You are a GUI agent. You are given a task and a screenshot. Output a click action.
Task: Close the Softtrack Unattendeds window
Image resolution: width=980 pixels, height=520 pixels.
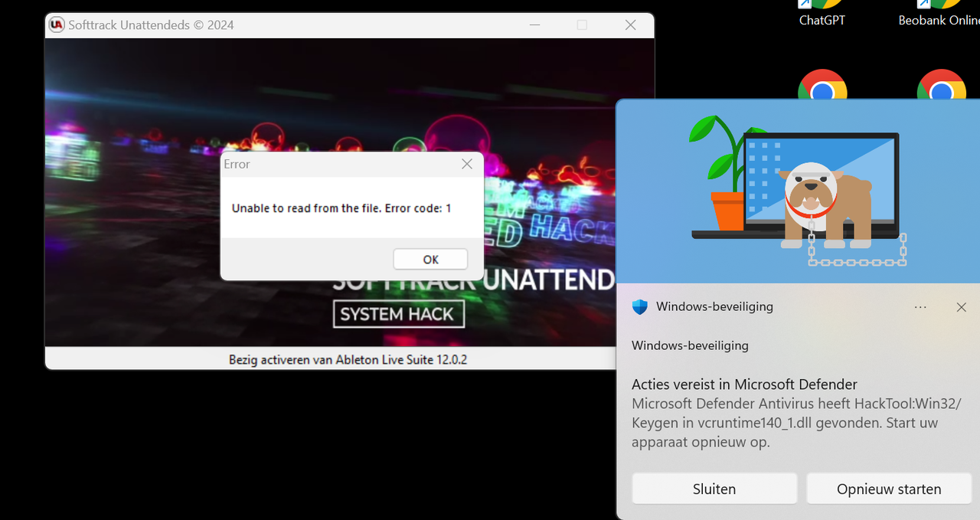point(631,25)
